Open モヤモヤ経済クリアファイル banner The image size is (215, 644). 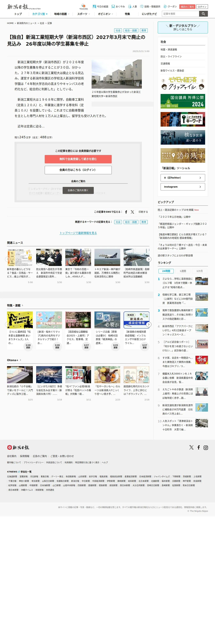tap(183, 83)
